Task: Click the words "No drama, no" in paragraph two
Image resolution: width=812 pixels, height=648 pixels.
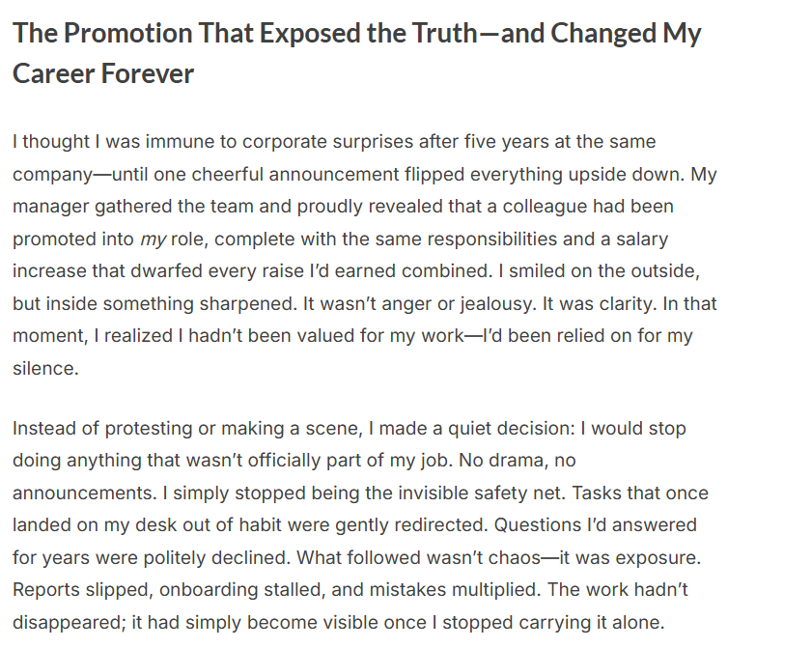Action: click(x=524, y=461)
